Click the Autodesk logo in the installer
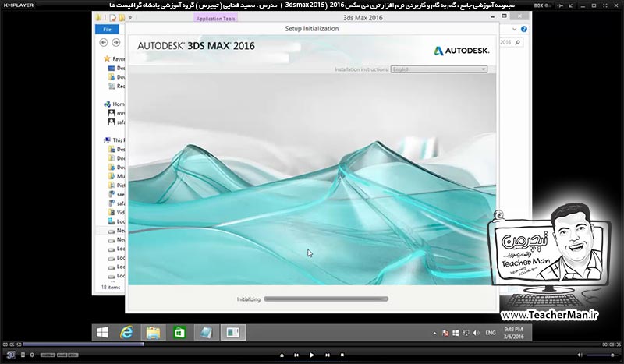This screenshot has height=364, width=624. pos(462,51)
